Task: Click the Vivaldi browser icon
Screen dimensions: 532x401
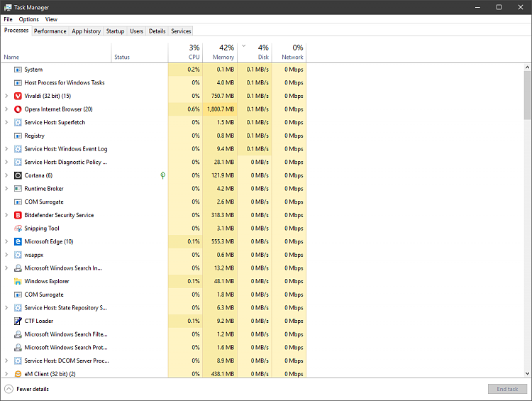Action: pos(18,96)
